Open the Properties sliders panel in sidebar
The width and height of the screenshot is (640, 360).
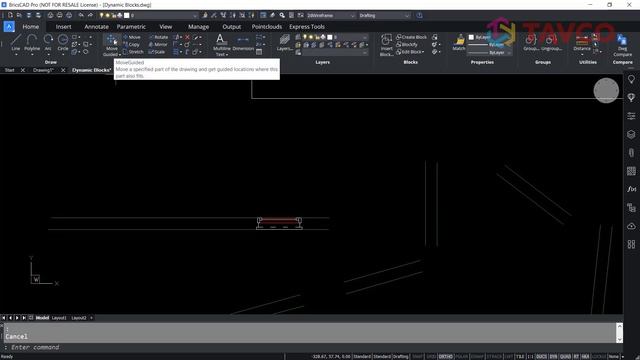click(x=631, y=116)
